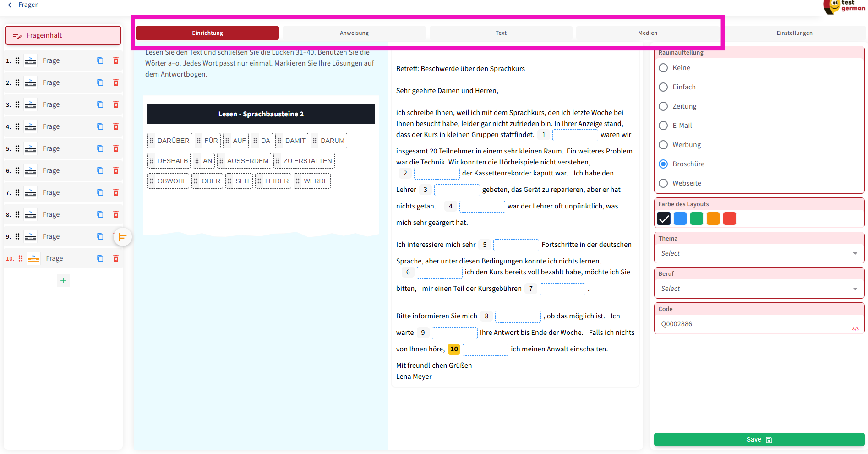Copy question 7 with duplicate icon
The height and width of the screenshot is (454, 868).
[100, 192]
